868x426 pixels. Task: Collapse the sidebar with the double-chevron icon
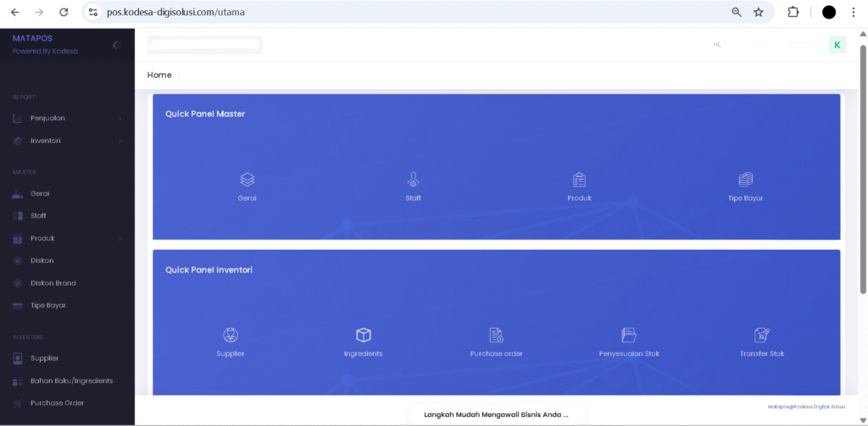[x=116, y=45]
